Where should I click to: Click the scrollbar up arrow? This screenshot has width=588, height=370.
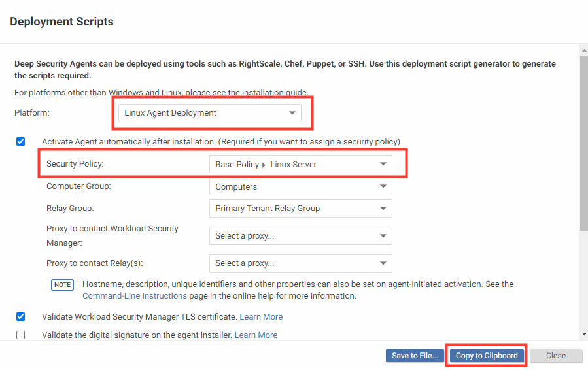click(584, 50)
